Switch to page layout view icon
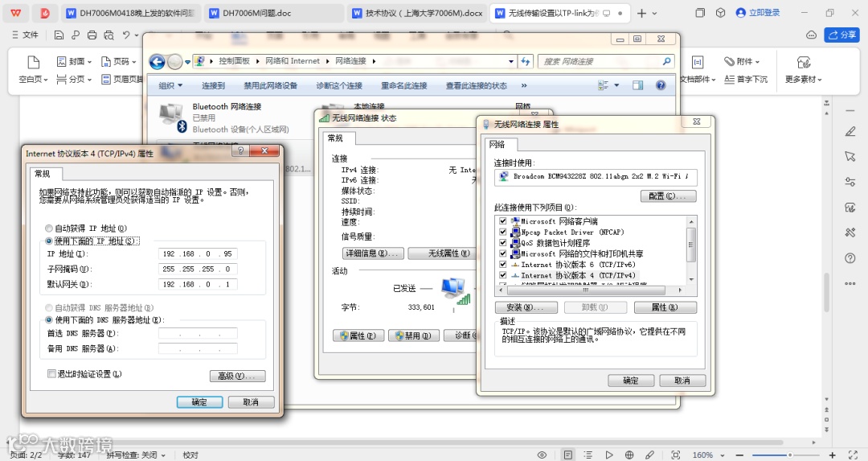 [x=568, y=455]
